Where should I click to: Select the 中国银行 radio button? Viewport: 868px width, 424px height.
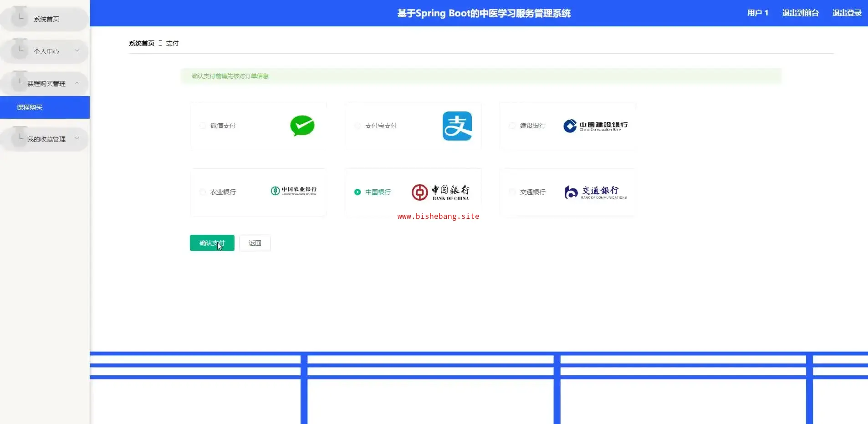click(x=357, y=192)
